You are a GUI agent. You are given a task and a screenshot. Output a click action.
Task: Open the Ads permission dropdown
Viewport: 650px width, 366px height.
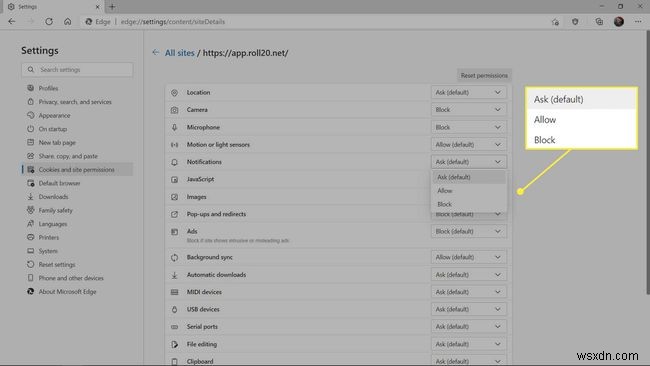pyautogui.click(x=468, y=231)
